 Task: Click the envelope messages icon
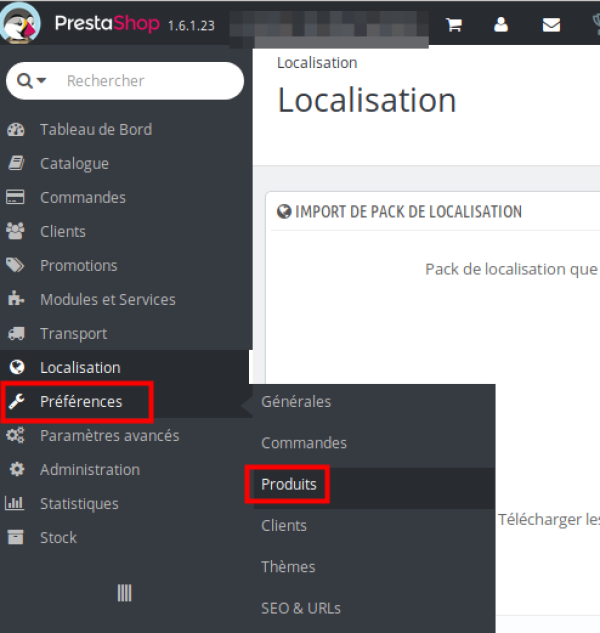tap(551, 25)
